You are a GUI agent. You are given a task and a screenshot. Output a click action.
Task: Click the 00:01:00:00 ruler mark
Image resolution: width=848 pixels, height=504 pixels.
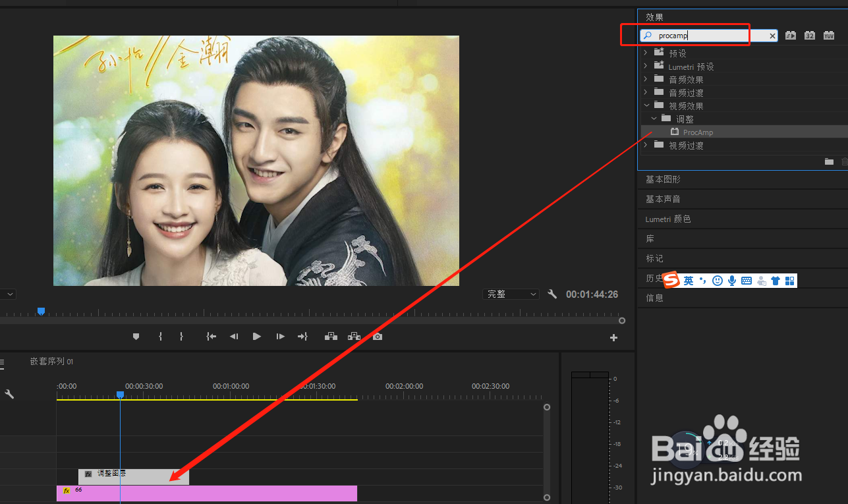(x=231, y=386)
